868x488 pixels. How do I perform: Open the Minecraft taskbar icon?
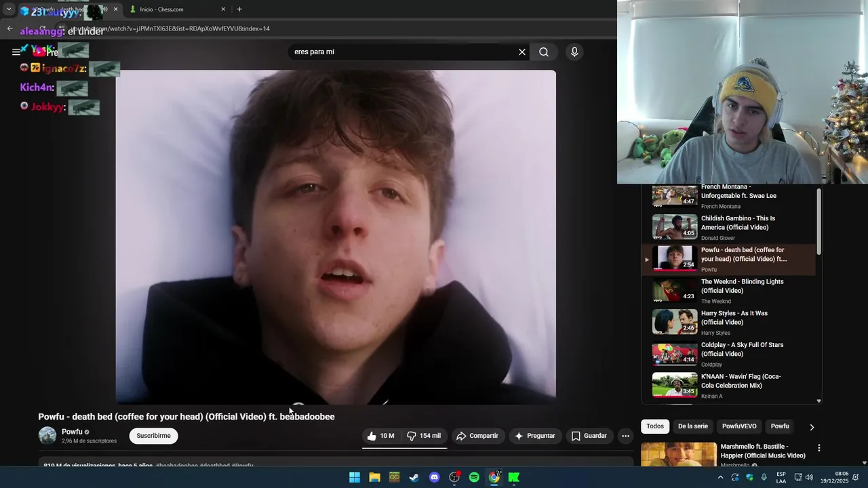pos(394,477)
